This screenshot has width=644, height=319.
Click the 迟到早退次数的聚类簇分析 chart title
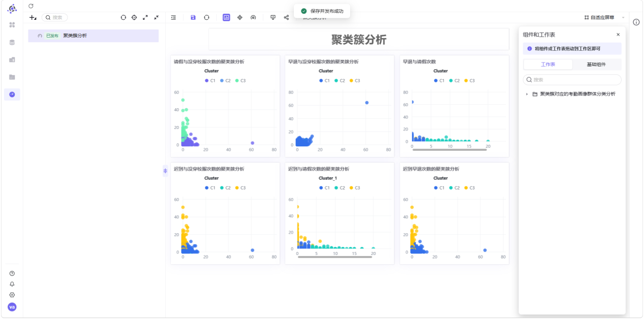tap(431, 169)
